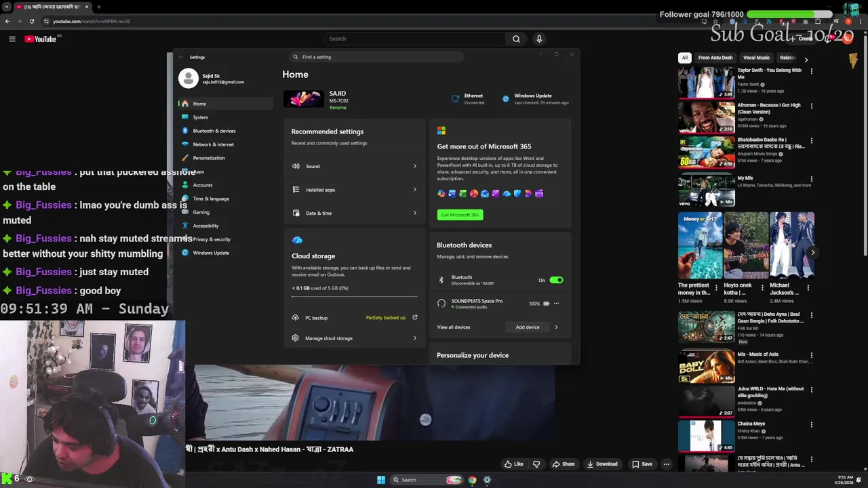This screenshot has height=488, width=868.
Task: Open more actions ellipsis under video
Action: click(667, 464)
